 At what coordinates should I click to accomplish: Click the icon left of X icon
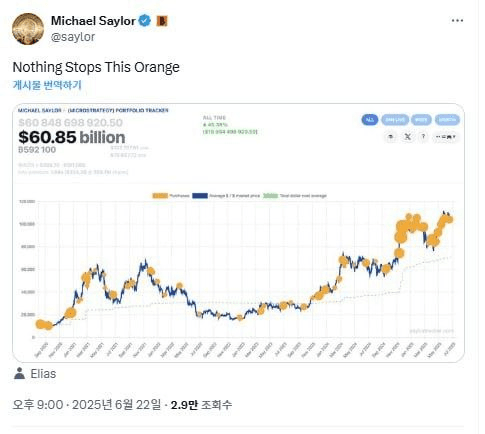click(x=391, y=136)
